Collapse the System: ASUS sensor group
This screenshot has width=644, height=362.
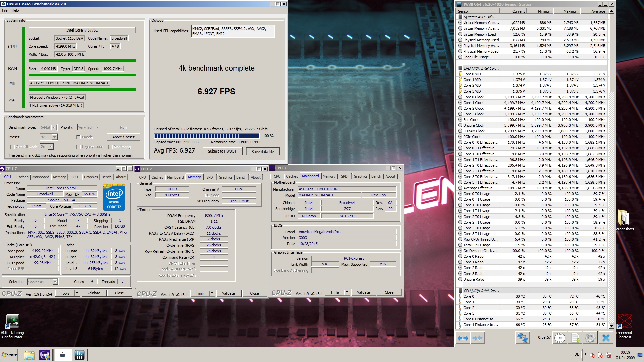click(480, 17)
